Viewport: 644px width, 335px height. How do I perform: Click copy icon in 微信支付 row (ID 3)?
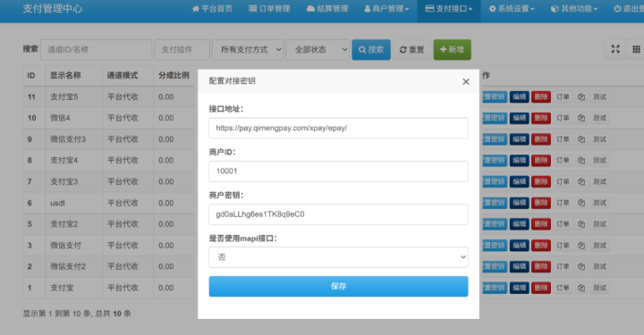coord(581,245)
